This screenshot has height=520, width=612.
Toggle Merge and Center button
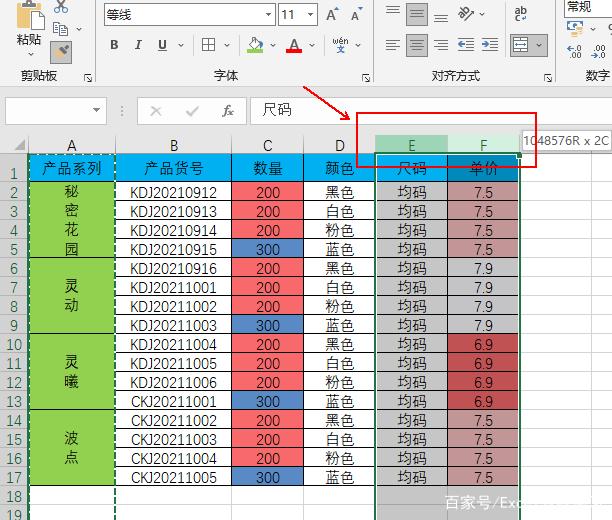521,45
